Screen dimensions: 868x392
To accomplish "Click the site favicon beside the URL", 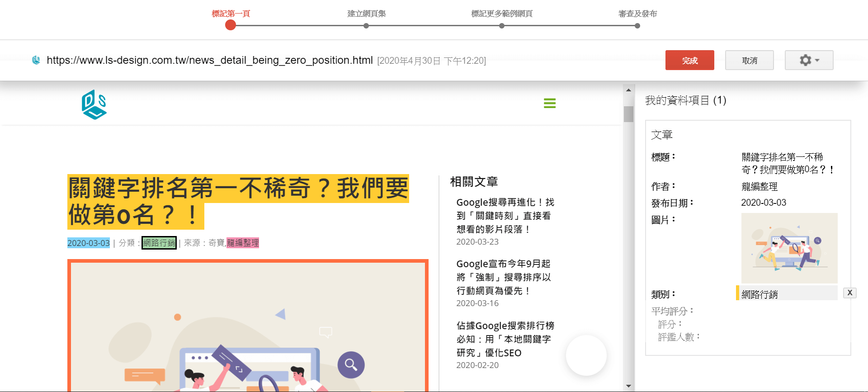I will point(36,60).
